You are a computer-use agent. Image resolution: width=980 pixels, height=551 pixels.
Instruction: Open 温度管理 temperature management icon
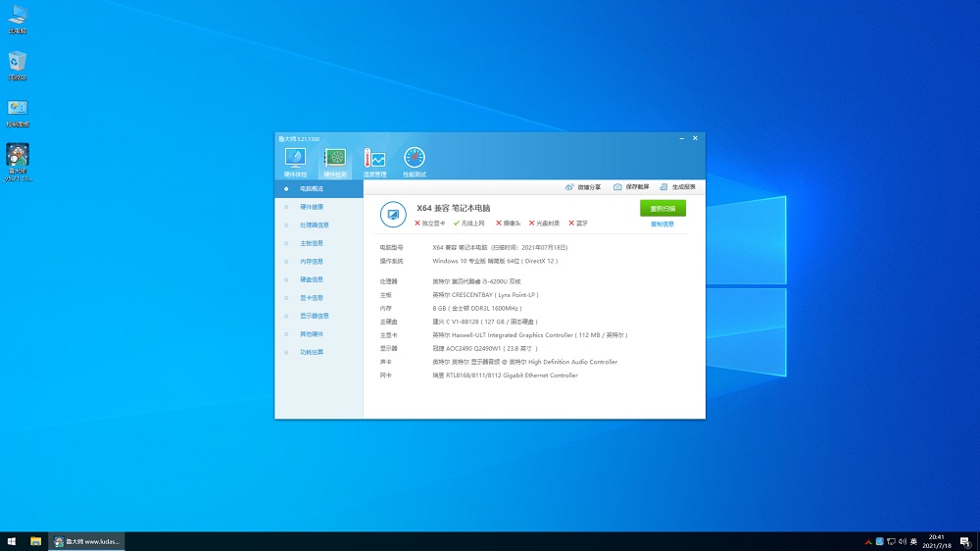point(374,159)
